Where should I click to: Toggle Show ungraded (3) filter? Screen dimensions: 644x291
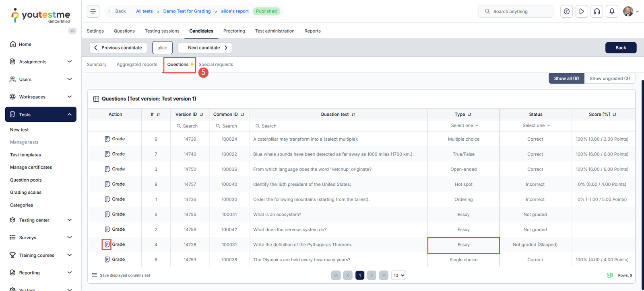point(609,78)
